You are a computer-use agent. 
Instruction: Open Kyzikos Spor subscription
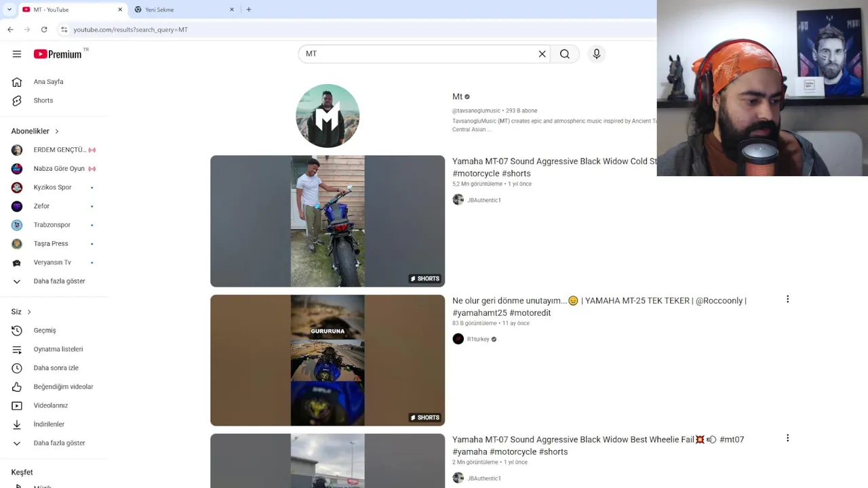[54, 187]
